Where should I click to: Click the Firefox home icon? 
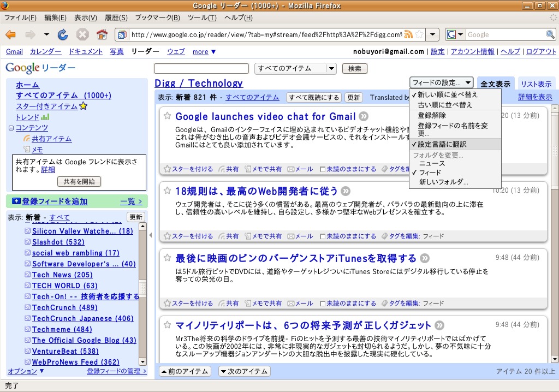pos(102,35)
